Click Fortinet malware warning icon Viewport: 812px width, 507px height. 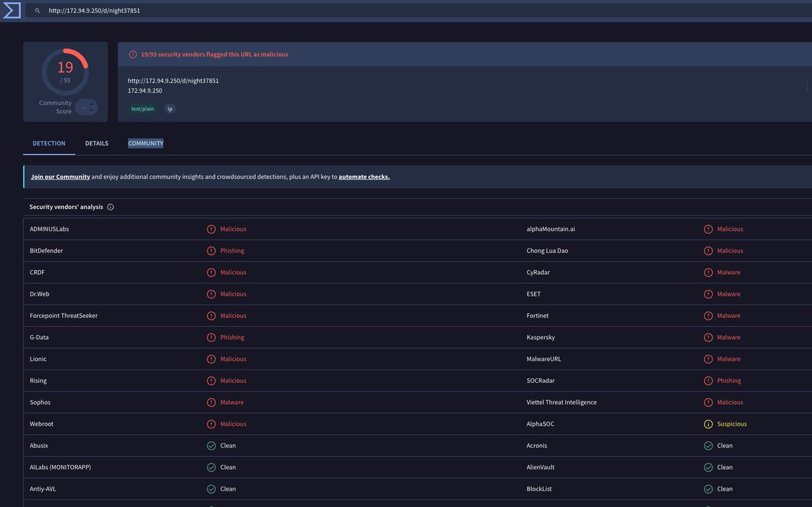pyautogui.click(x=708, y=315)
